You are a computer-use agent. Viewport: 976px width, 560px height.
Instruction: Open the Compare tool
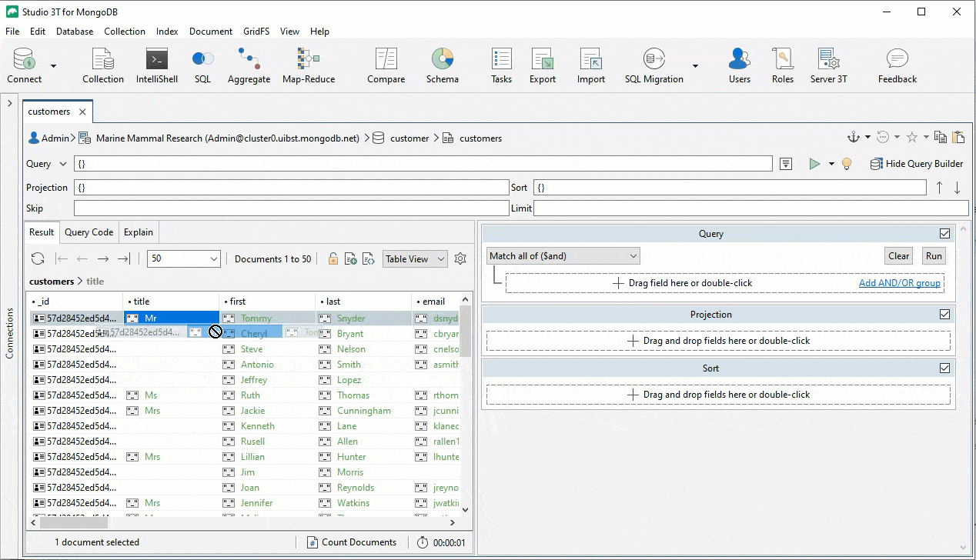386,65
